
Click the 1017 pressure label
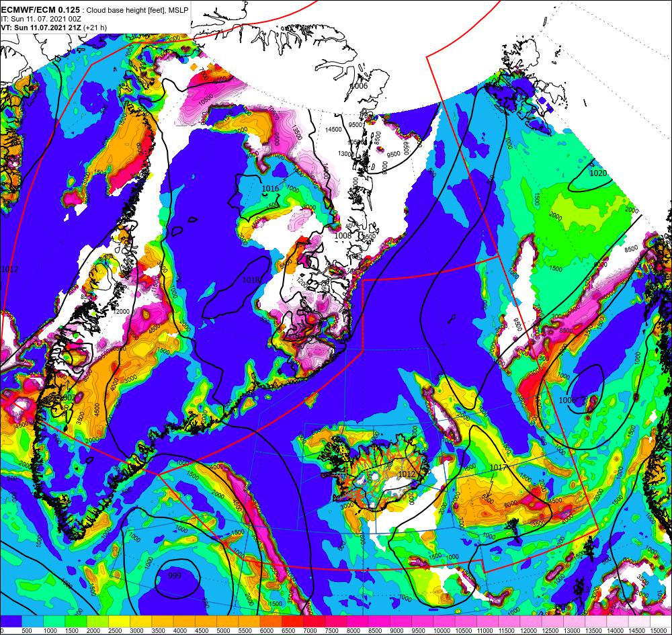click(499, 467)
